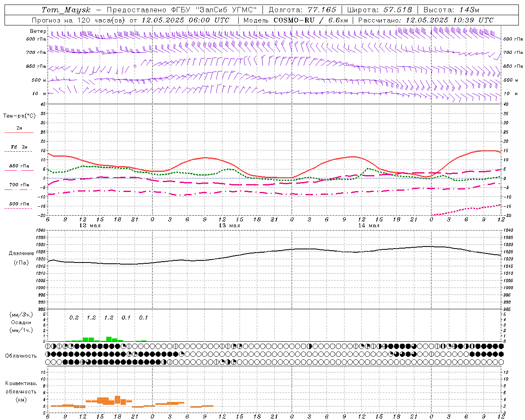Click the 14 мая date label
The image size is (525, 420).
[x=369, y=226]
